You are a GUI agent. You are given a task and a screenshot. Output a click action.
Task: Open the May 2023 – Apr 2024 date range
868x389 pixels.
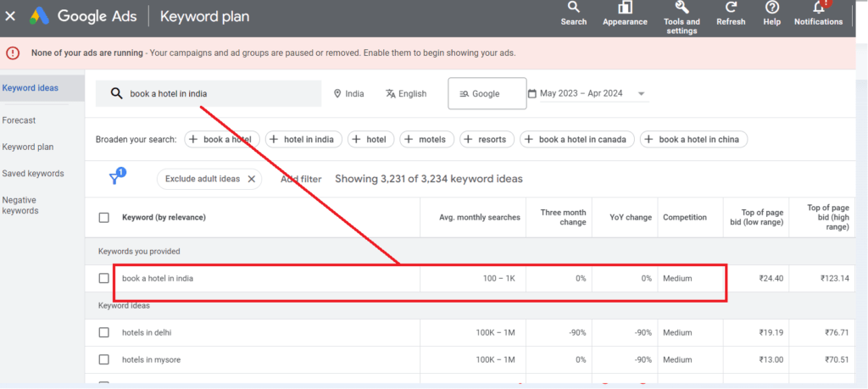point(588,93)
